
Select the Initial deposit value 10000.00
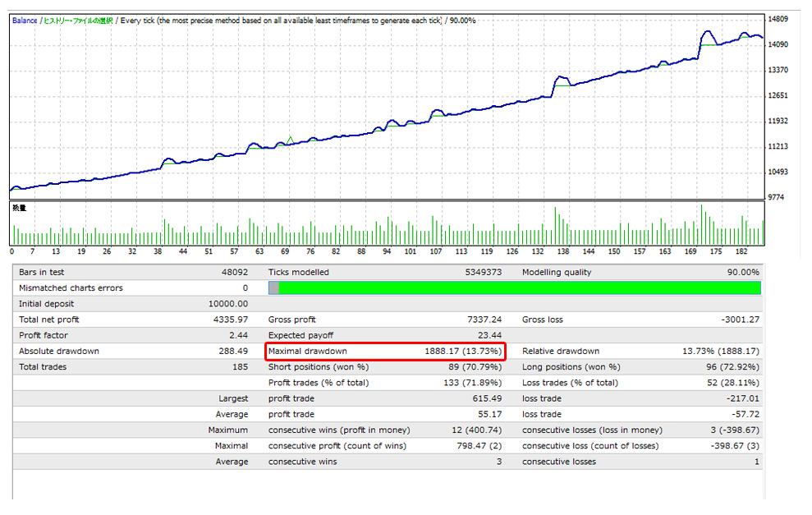click(x=228, y=304)
